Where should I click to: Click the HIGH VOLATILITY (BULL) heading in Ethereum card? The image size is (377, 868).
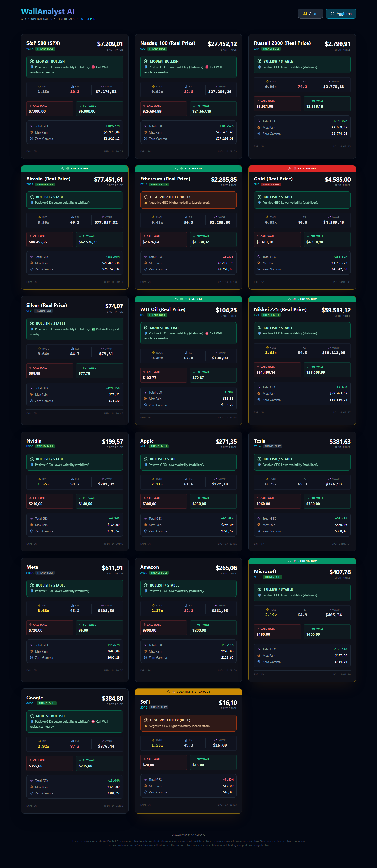[170, 197]
